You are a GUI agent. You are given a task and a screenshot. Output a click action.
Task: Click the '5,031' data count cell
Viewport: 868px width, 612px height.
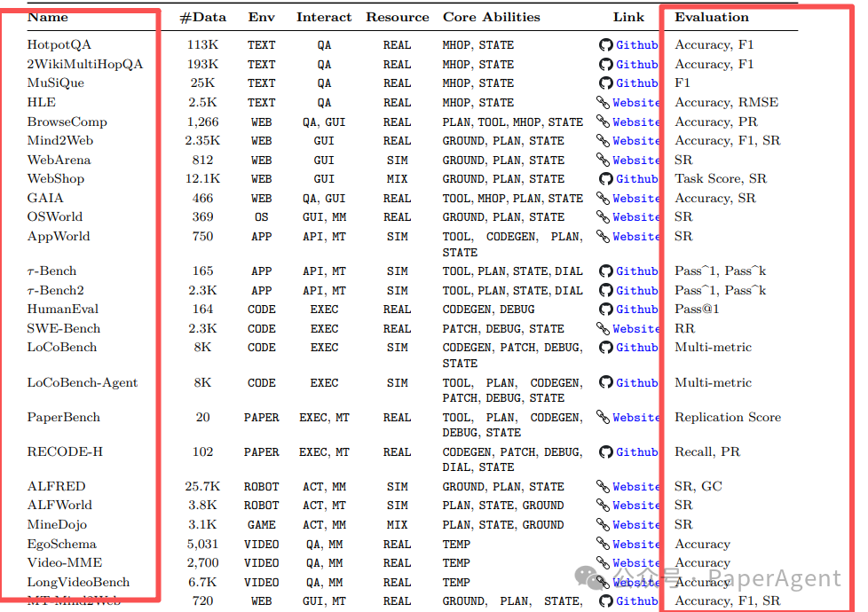(202, 545)
